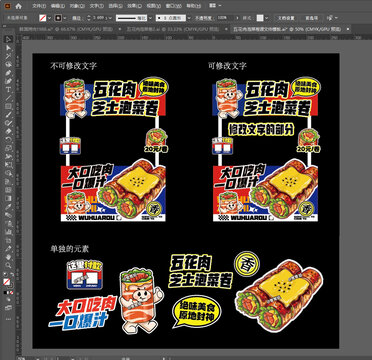Open the fill color dropdown
Screen dimensions: 372x360
[x=49, y=18]
